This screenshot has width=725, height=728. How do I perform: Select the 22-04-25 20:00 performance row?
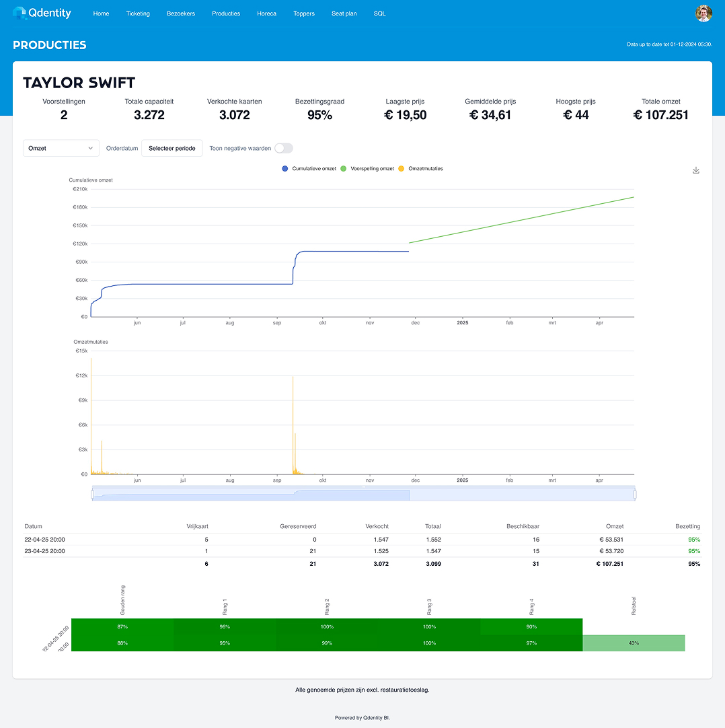click(x=44, y=539)
